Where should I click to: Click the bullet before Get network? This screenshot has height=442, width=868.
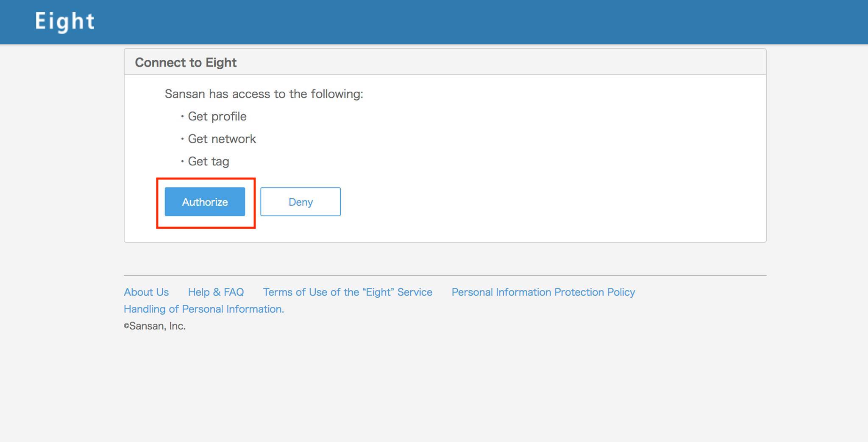click(182, 139)
